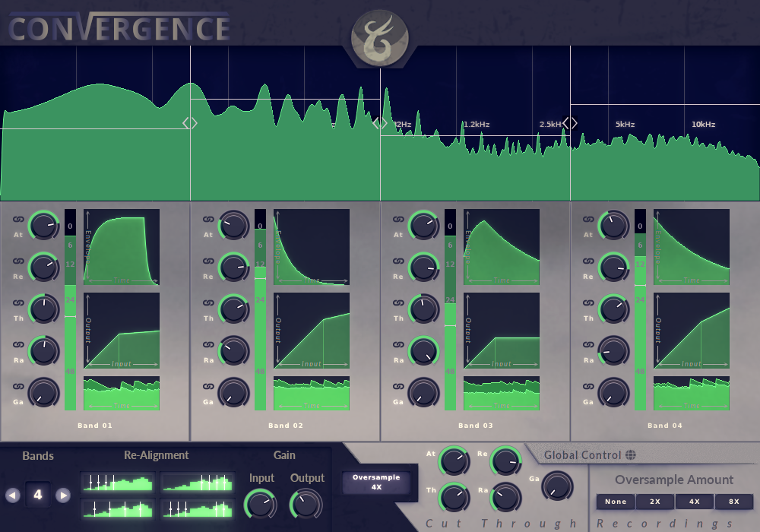
Task: Click the crossover handle between bands 3 and 4
Action: tap(570, 123)
